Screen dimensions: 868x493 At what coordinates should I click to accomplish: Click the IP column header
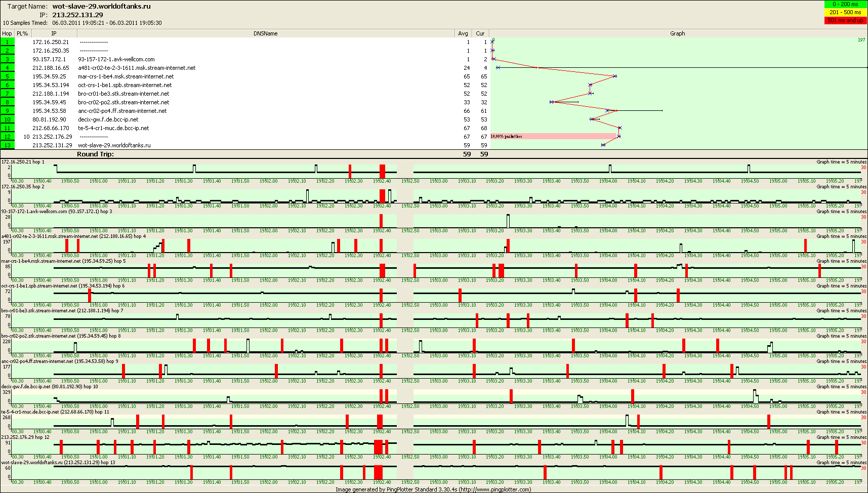(x=54, y=33)
